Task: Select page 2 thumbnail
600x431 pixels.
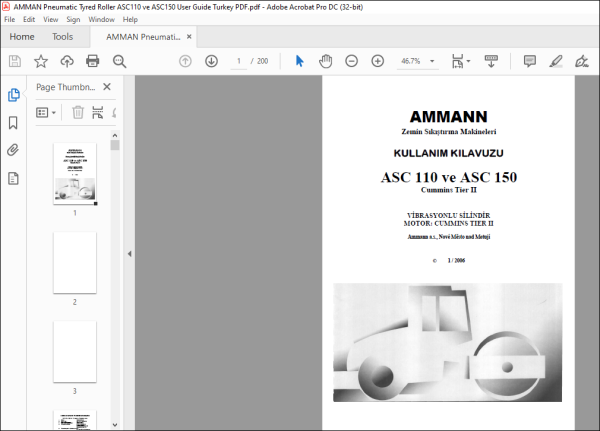Action: pos(75,263)
